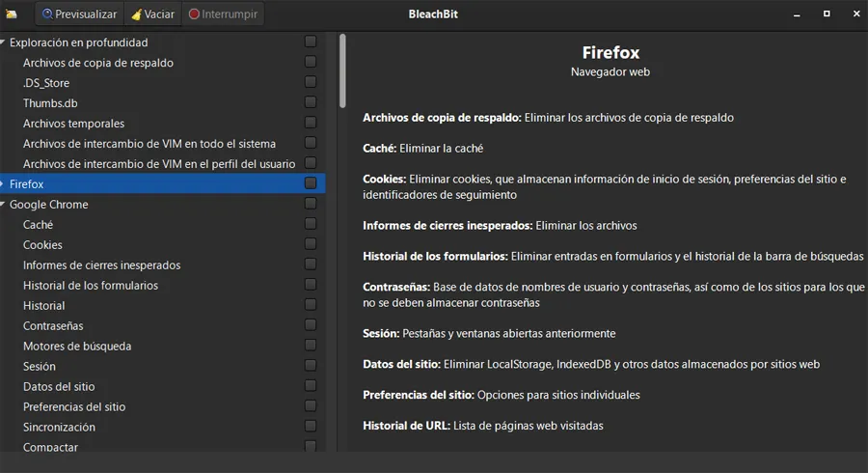Tick the VIM en el perfil del usuario checkbox
The image size is (868, 473).
(x=311, y=163)
